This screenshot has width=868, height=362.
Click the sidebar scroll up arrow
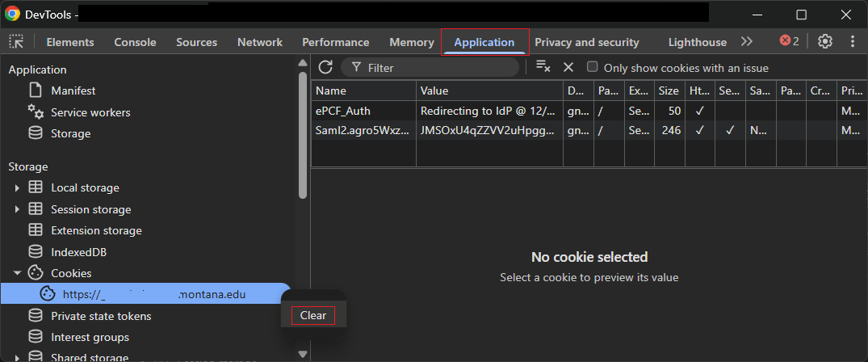pos(302,63)
